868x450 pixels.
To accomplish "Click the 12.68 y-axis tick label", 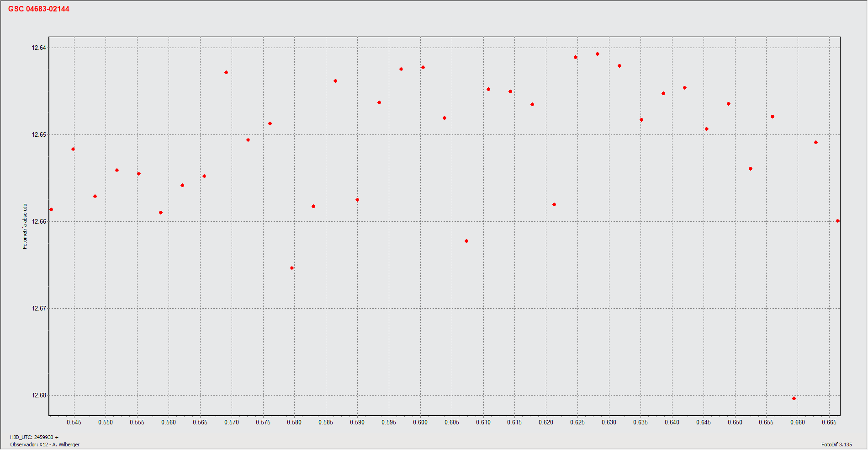I will coord(39,396).
